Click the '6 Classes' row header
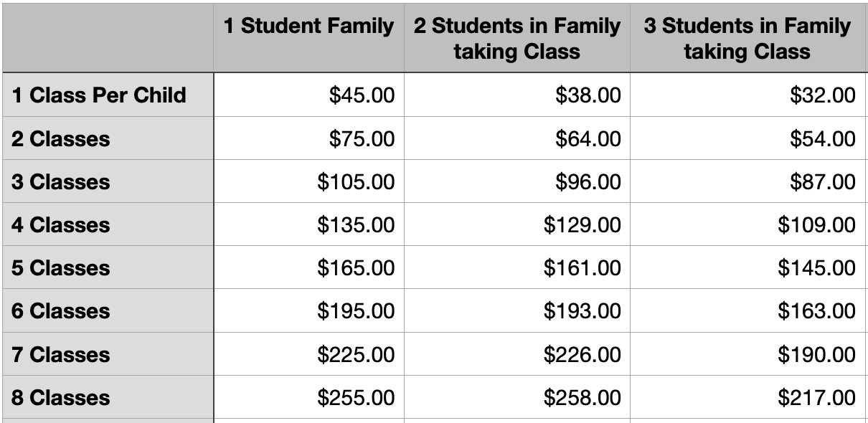 (108, 310)
